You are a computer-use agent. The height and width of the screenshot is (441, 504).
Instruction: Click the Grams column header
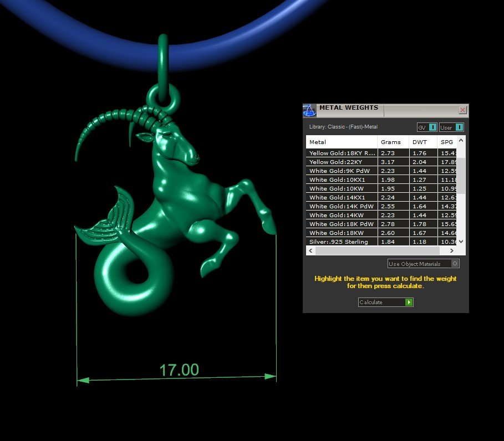393,142
